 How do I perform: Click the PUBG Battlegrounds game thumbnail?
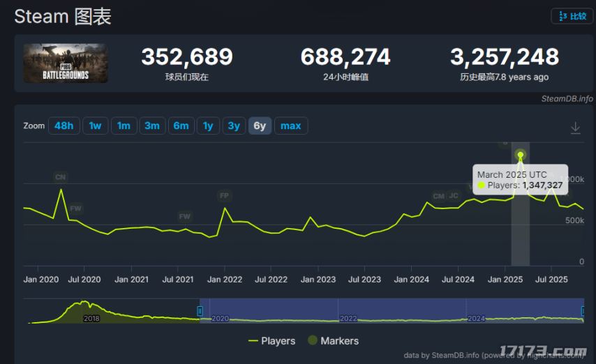pyautogui.click(x=66, y=63)
